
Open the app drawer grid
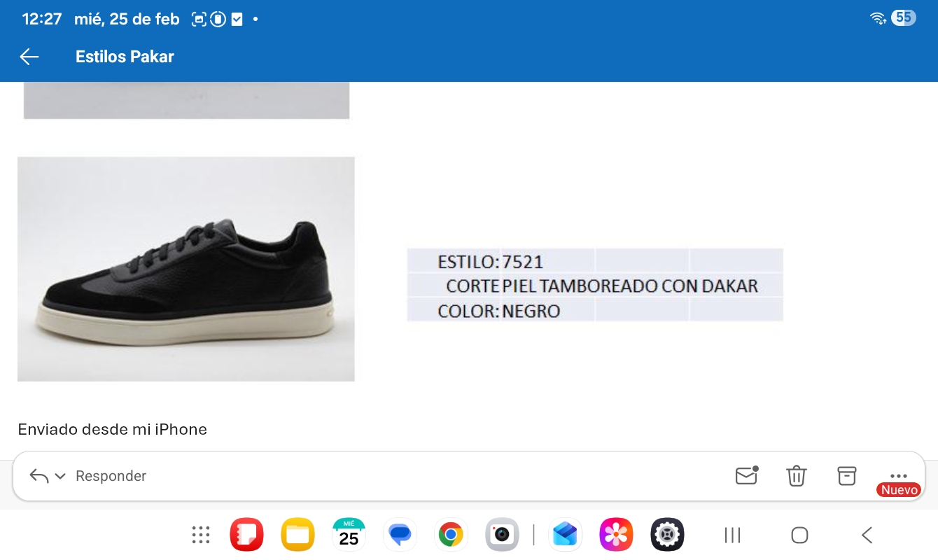point(201,535)
